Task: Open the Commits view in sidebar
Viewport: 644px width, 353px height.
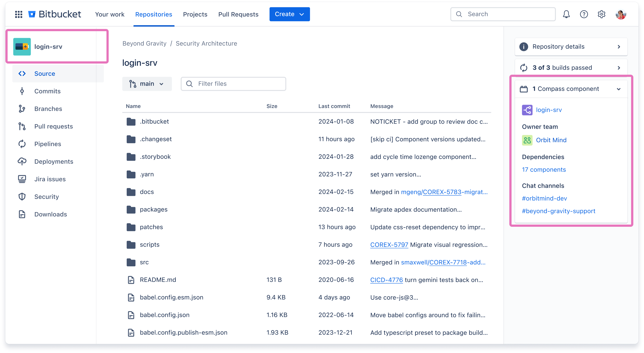Action: pos(47,91)
